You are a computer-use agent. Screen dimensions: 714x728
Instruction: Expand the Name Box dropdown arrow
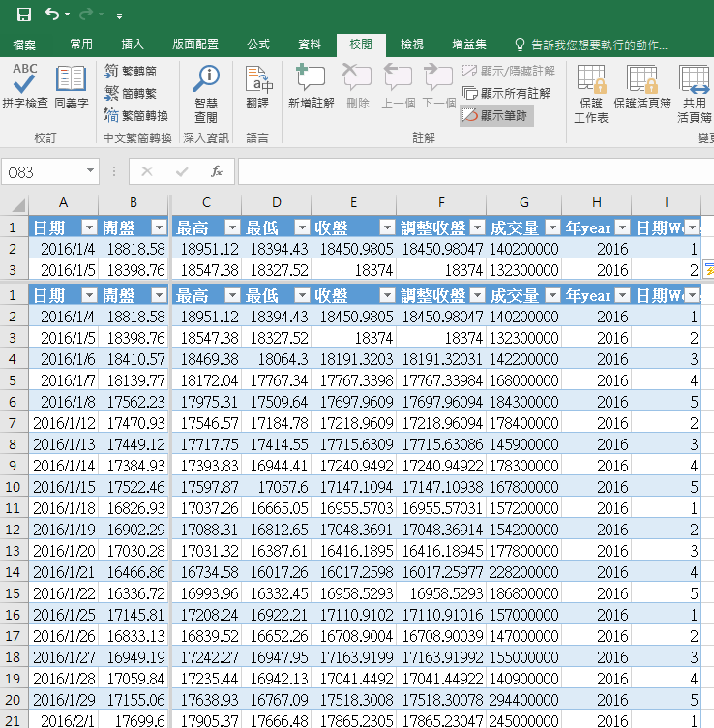(91, 171)
